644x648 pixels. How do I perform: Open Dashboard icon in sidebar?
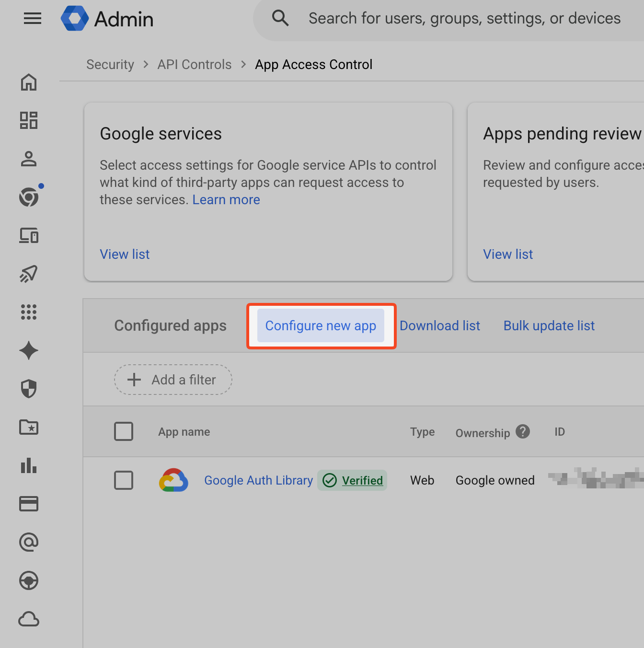[x=29, y=120]
